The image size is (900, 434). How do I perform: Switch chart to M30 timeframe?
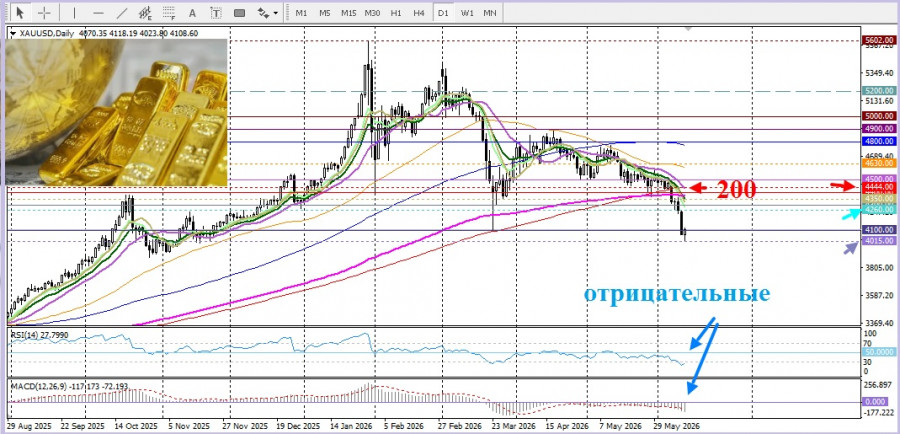click(372, 12)
